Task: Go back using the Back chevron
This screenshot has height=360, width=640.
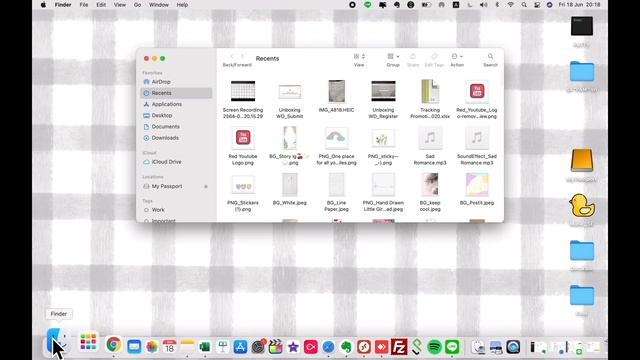Action: (x=232, y=56)
